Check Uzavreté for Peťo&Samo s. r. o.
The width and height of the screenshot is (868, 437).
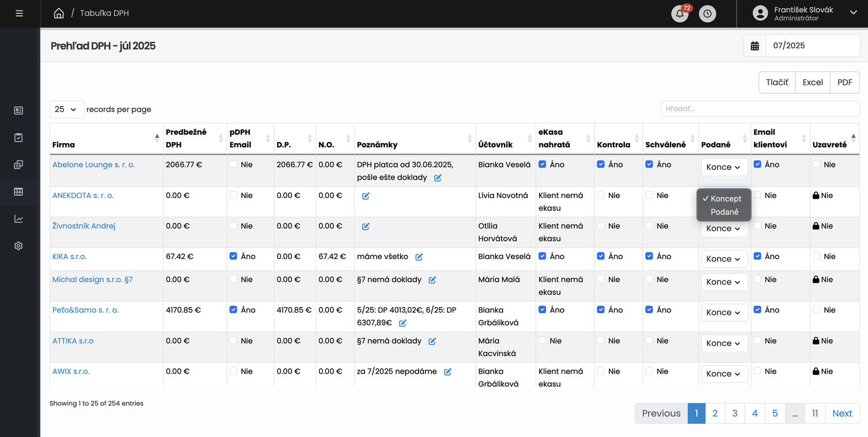point(816,310)
